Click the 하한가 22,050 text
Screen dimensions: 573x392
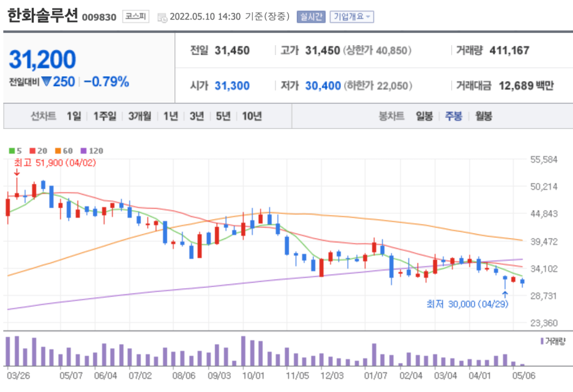(x=378, y=86)
